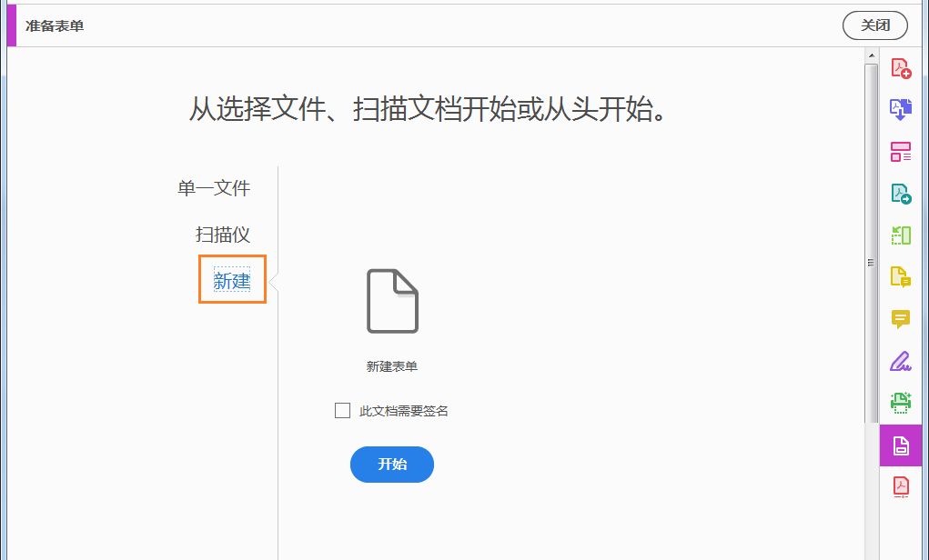Open the Protect PDF tool

[901, 486]
